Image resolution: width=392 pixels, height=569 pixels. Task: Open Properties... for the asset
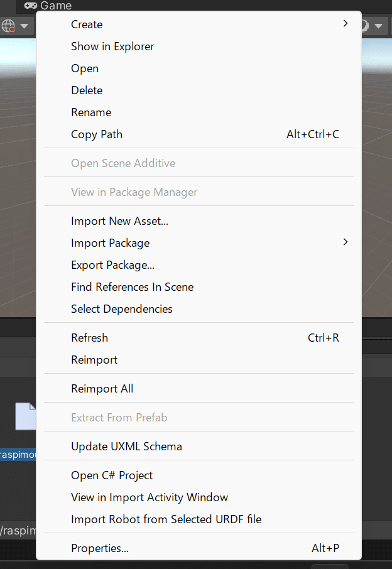point(100,548)
